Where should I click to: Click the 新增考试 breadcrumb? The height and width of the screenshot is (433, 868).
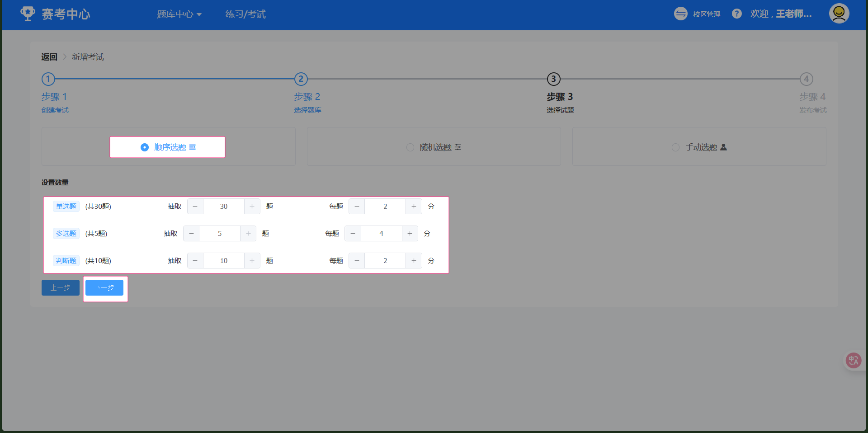point(88,57)
